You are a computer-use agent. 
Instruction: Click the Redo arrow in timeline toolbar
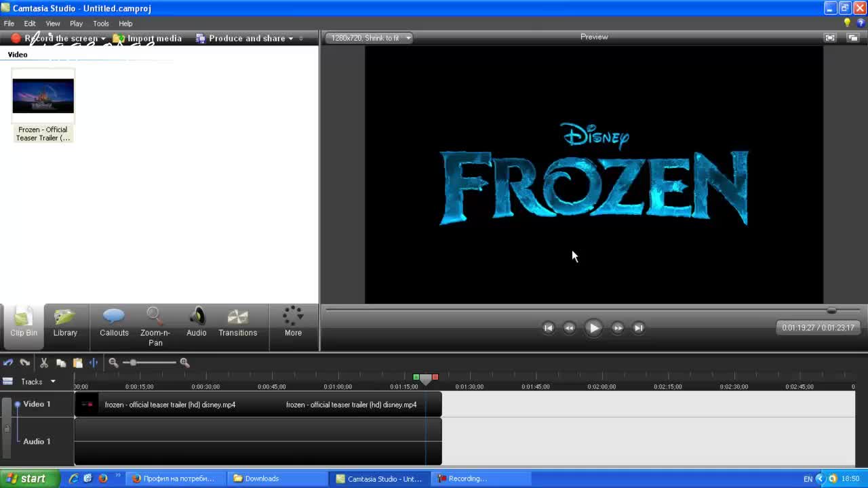25,363
